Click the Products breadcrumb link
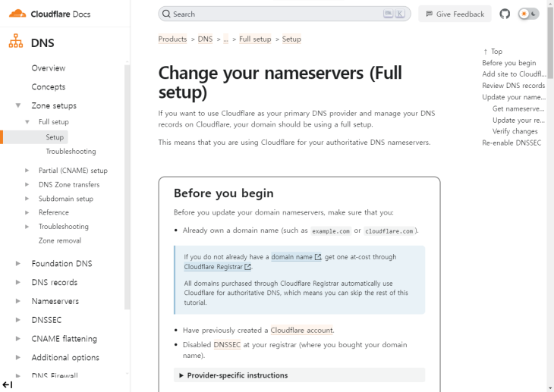 click(172, 39)
